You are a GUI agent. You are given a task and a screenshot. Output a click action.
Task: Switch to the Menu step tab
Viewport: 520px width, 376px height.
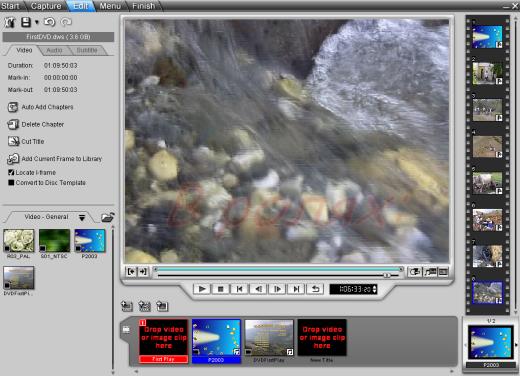pos(110,6)
